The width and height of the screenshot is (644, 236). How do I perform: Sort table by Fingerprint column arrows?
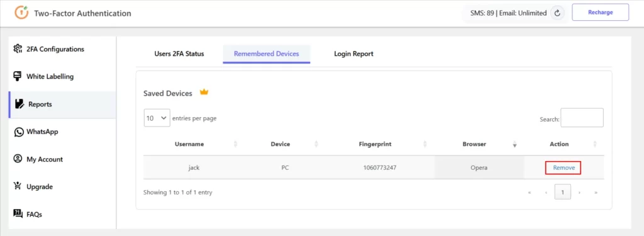[x=425, y=144]
